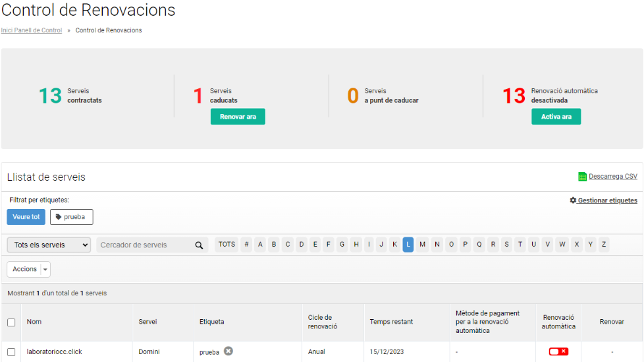Click the Renovar ara button

[x=238, y=117]
